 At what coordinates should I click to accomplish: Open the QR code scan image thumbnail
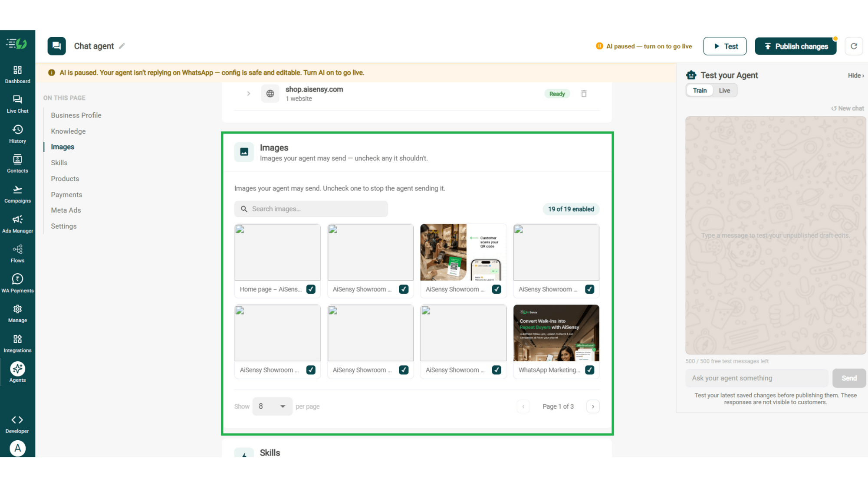[463, 252]
